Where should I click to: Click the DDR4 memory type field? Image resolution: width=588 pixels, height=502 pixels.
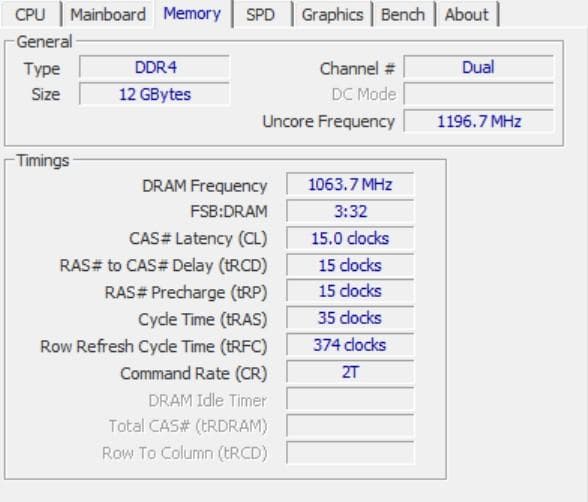click(154, 67)
